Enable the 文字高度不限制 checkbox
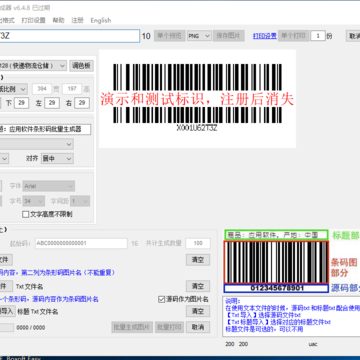This screenshot has height=360, width=360. [26, 214]
